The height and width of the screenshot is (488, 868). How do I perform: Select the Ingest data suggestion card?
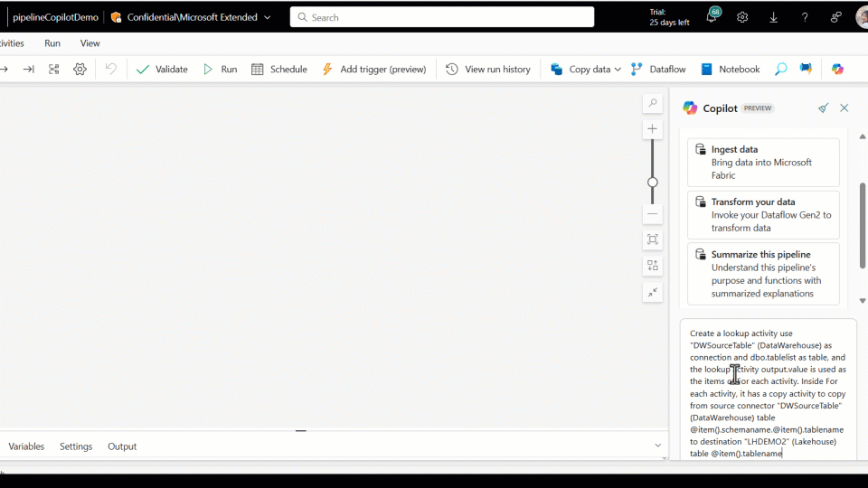(x=763, y=162)
